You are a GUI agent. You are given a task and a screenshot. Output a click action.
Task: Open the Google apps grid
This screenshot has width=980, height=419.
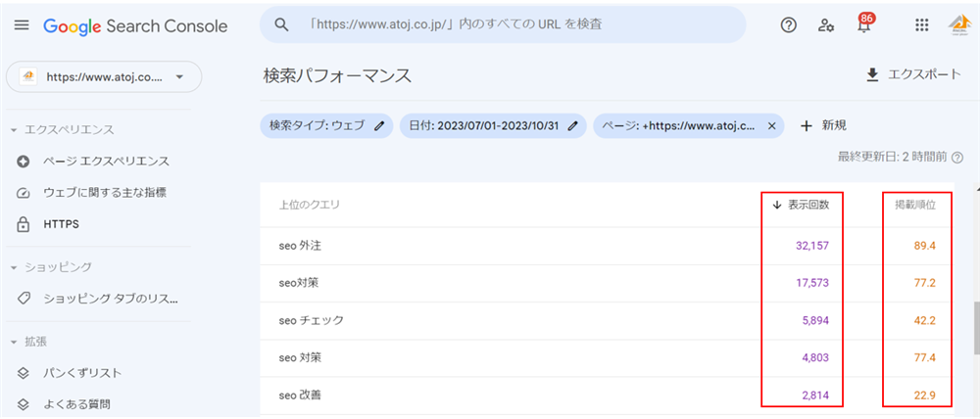click(921, 25)
